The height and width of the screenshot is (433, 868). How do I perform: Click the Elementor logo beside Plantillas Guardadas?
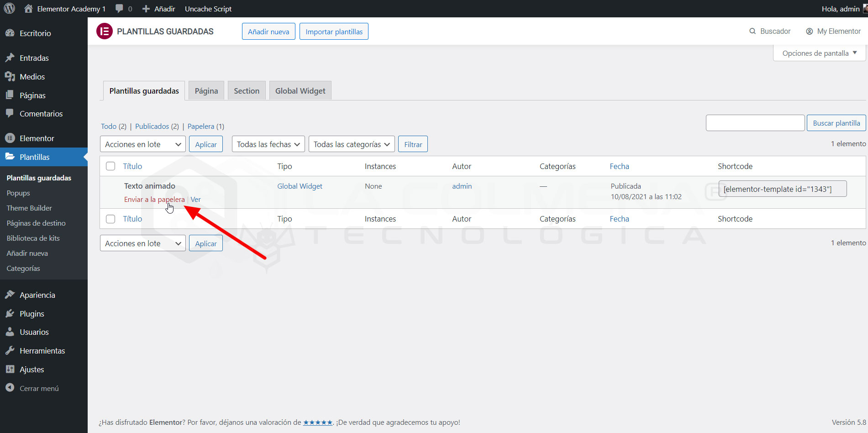coord(105,31)
